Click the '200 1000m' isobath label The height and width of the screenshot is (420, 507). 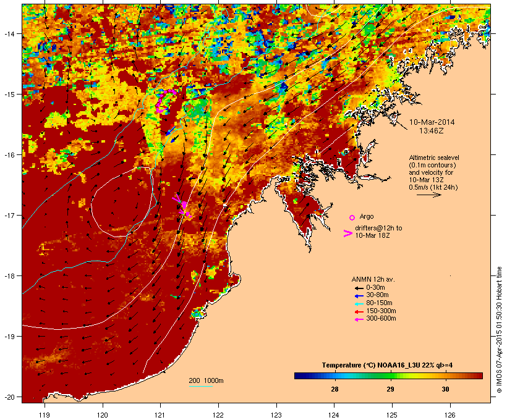206,380
